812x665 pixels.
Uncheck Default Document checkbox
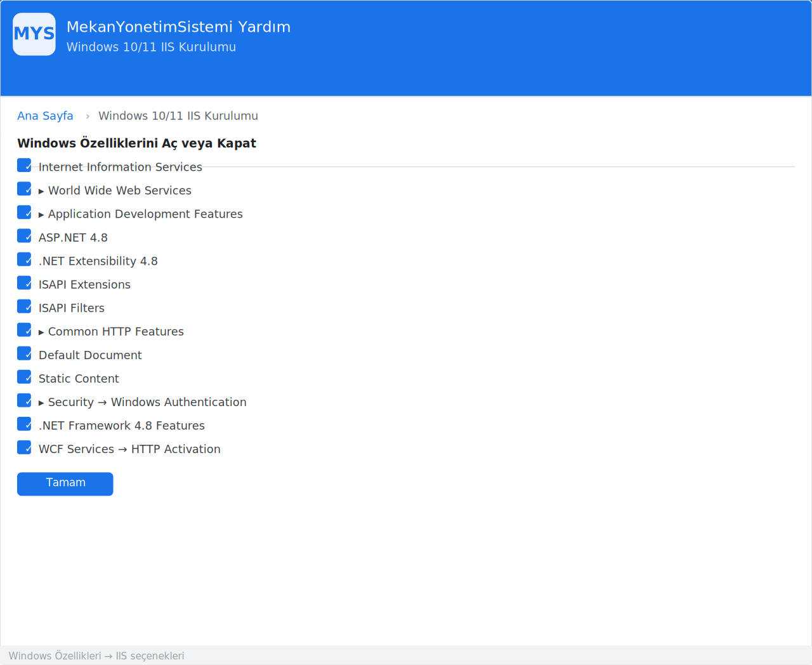(24, 353)
